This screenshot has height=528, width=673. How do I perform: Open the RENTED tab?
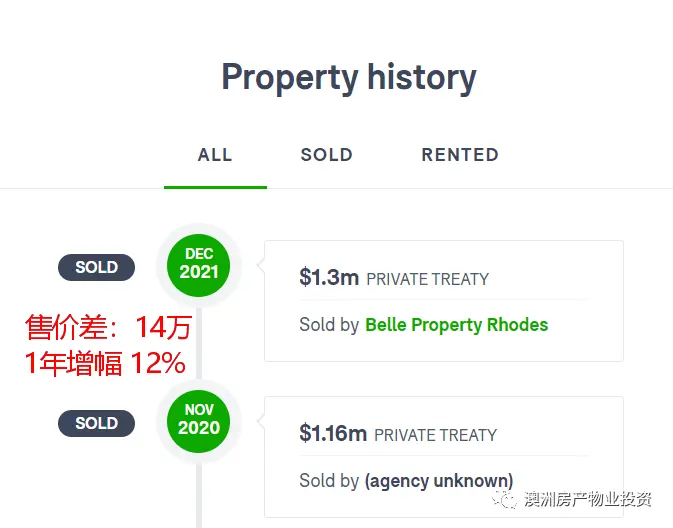tap(460, 155)
